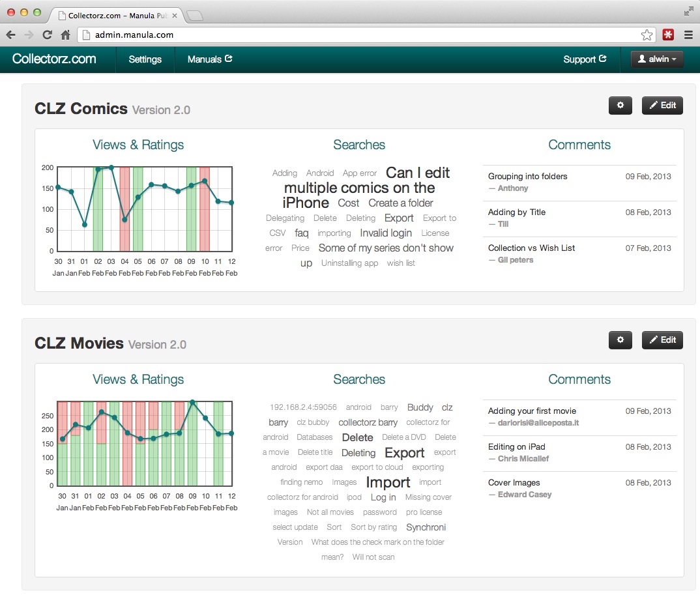Open the CLZ Comics gear settings
700x595 pixels.
(620, 106)
